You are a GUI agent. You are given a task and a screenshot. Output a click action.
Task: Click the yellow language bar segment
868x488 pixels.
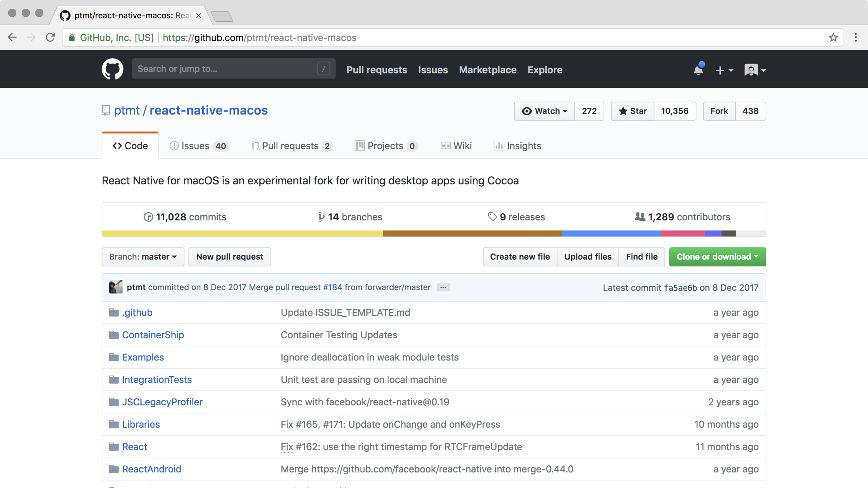click(242, 234)
